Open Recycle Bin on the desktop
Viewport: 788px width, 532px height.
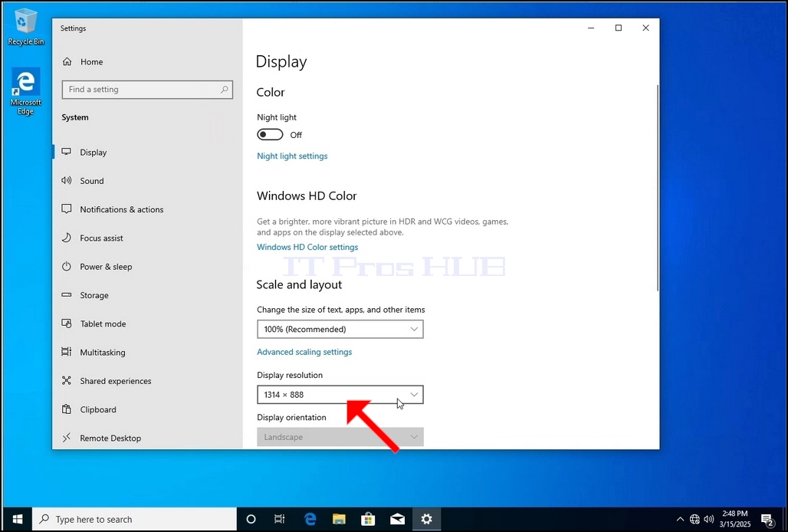(25, 27)
